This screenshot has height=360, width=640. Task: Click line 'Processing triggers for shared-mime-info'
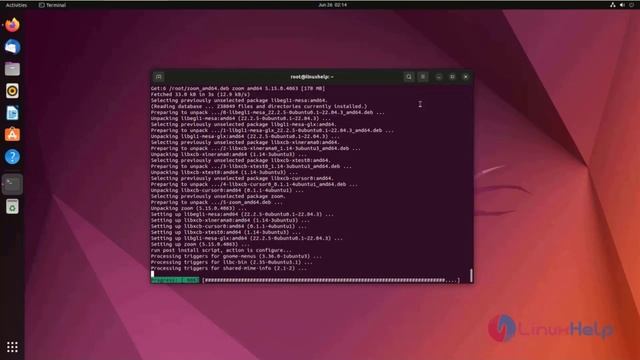pyautogui.click(x=229, y=268)
